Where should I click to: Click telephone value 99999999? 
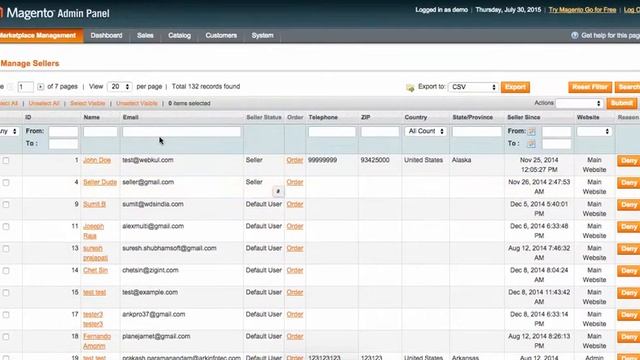click(x=322, y=160)
